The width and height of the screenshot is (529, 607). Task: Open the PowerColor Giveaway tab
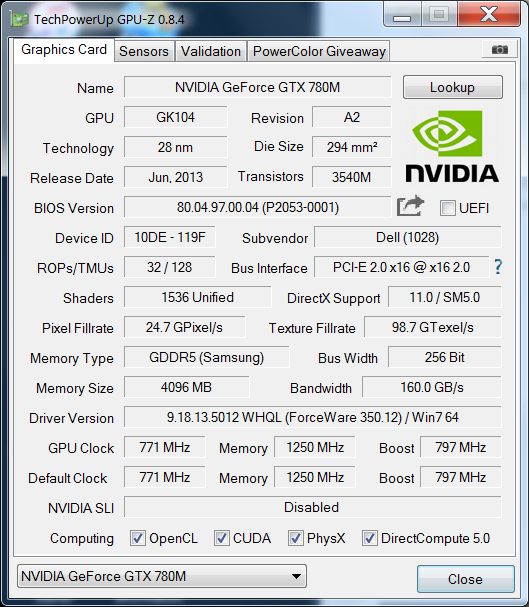(319, 51)
